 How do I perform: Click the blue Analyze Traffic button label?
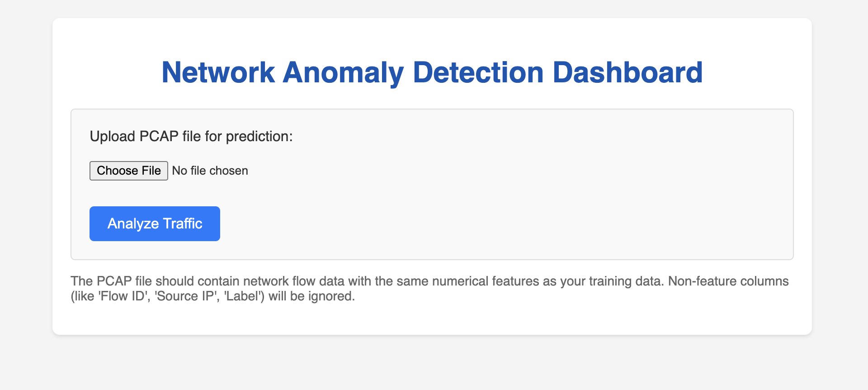pyautogui.click(x=154, y=223)
